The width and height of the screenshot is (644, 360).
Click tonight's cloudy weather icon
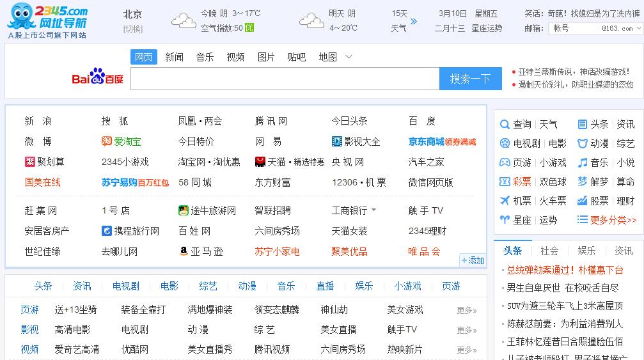pos(183,20)
